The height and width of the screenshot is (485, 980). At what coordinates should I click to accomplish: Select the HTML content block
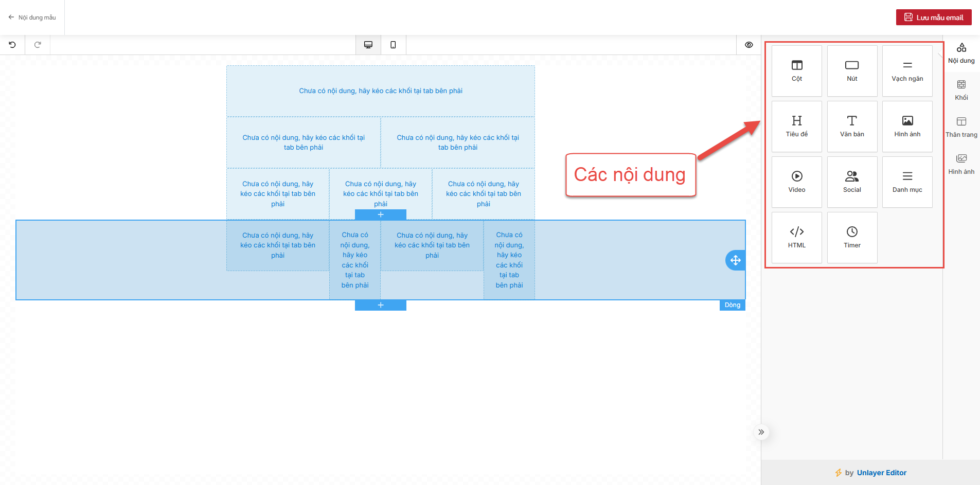[796, 238]
